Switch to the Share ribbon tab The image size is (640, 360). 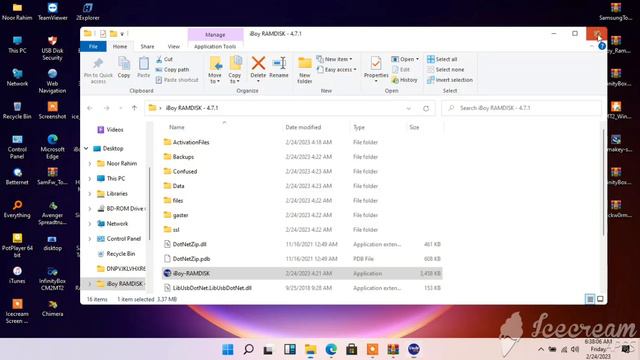click(x=147, y=47)
